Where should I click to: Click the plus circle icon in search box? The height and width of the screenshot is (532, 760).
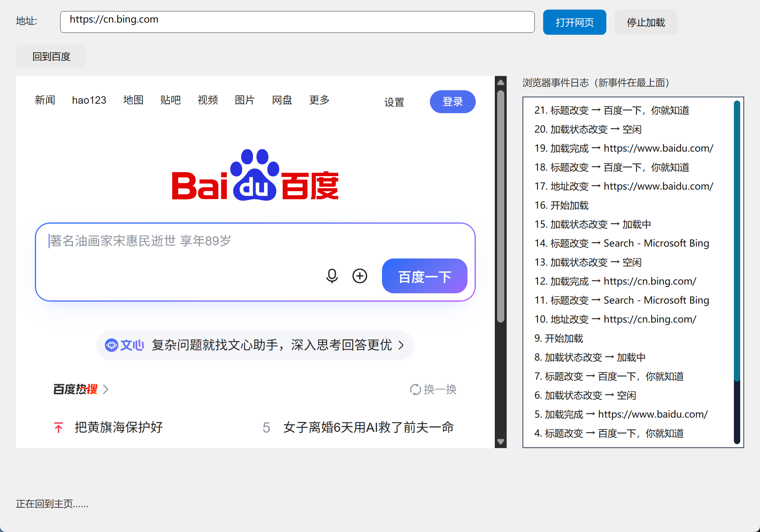(x=359, y=276)
